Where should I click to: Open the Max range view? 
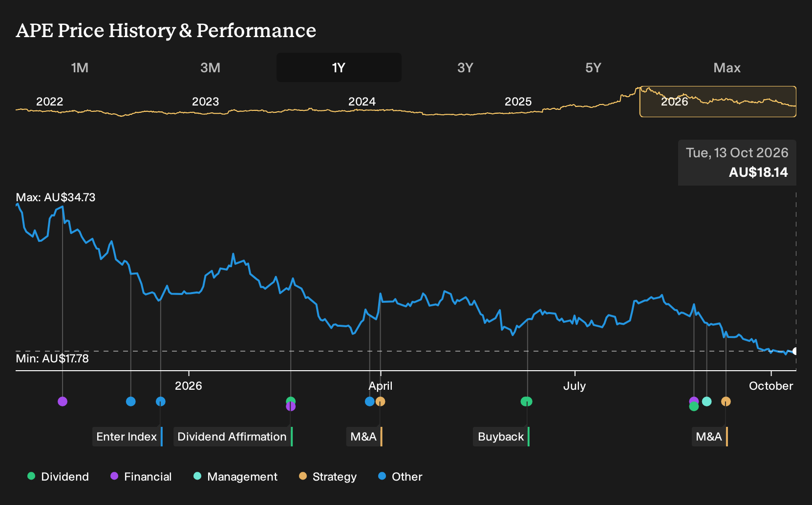727,67
